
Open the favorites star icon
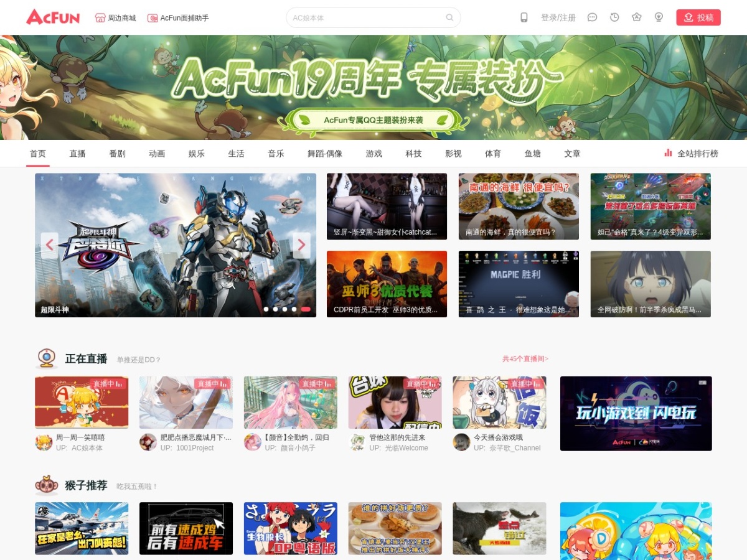pyautogui.click(x=637, y=17)
